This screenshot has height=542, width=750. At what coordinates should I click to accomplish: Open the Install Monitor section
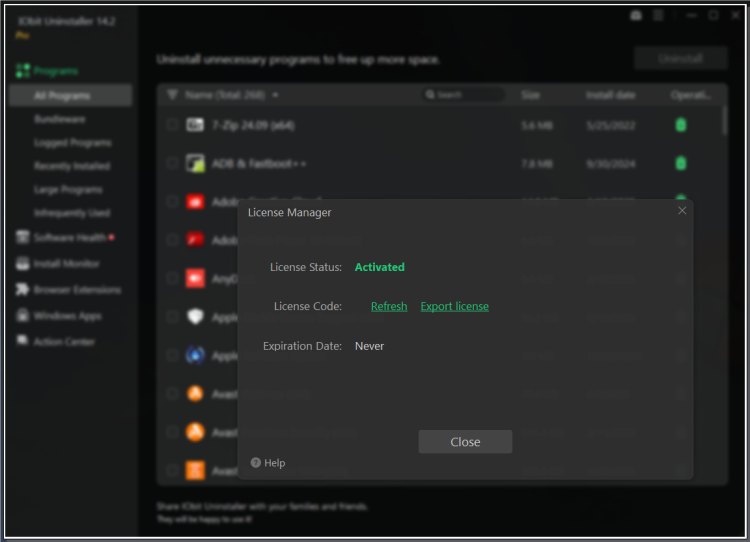coord(57,263)
